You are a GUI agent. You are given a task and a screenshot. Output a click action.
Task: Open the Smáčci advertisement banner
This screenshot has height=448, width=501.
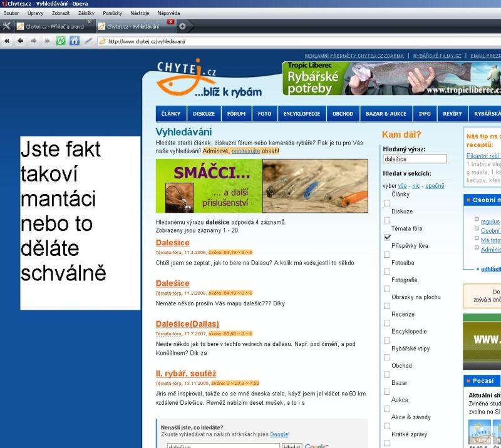point(262,186)
